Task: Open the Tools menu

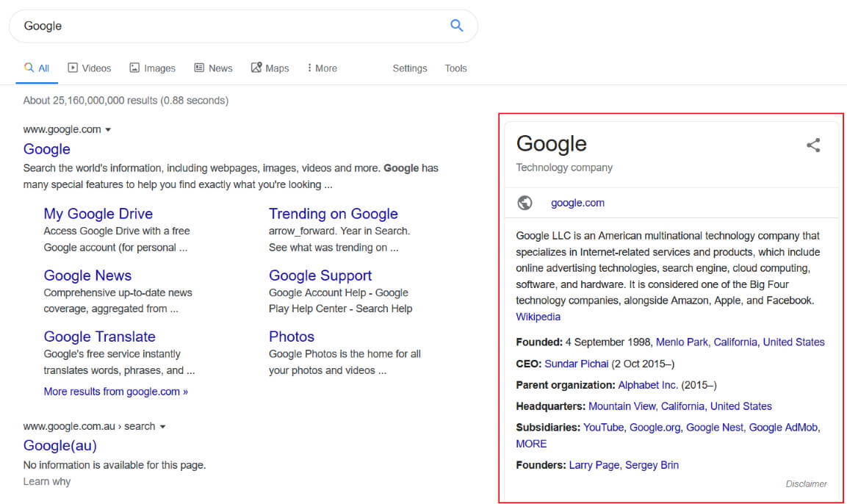Action: 455,68
